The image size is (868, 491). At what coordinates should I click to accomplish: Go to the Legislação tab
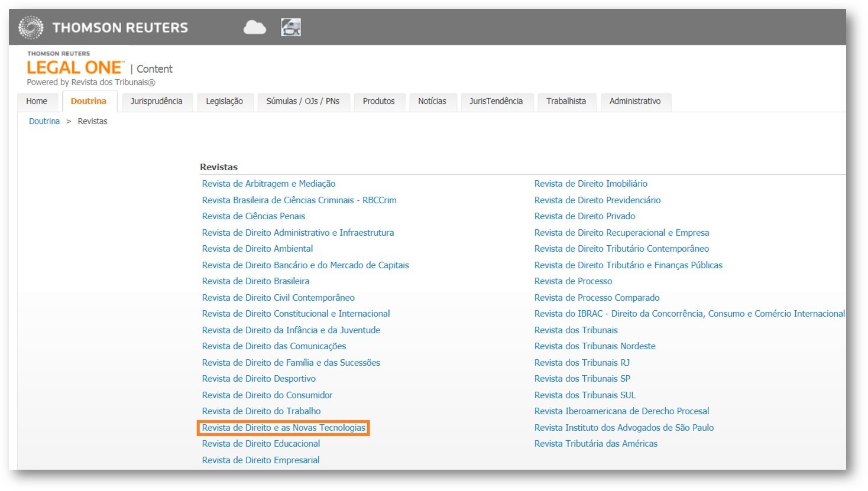(225, 101)
